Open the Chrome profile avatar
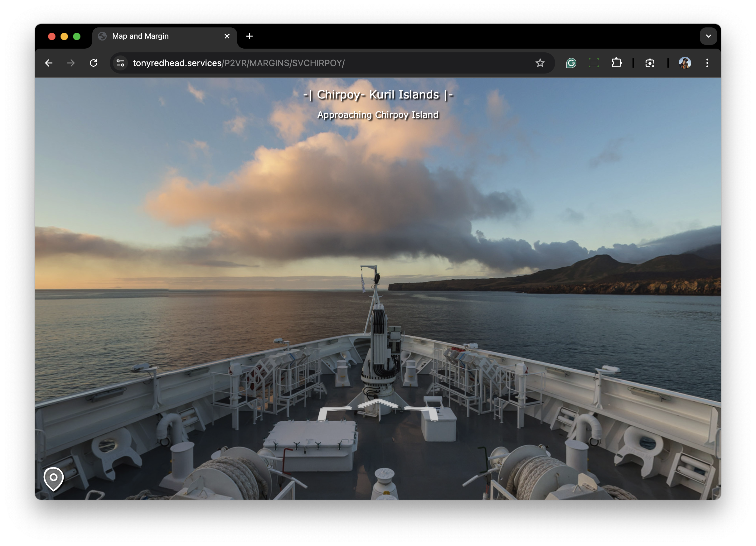Viewport: 756px width, 546px height. [685, 63]
